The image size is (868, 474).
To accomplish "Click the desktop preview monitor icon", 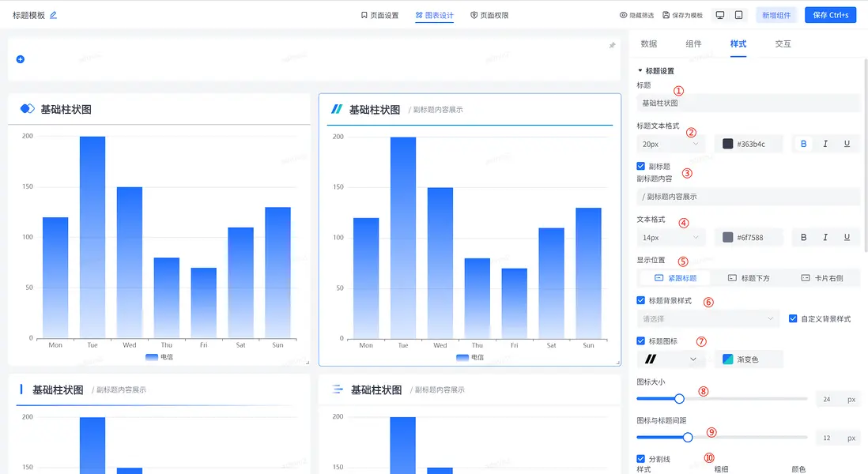I will [719, 15].
